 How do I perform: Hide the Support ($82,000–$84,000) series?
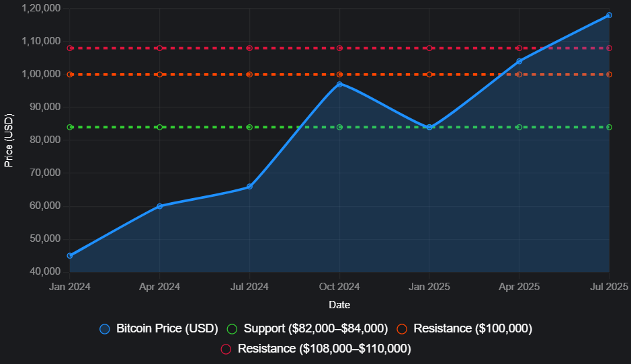coord(307,328)
